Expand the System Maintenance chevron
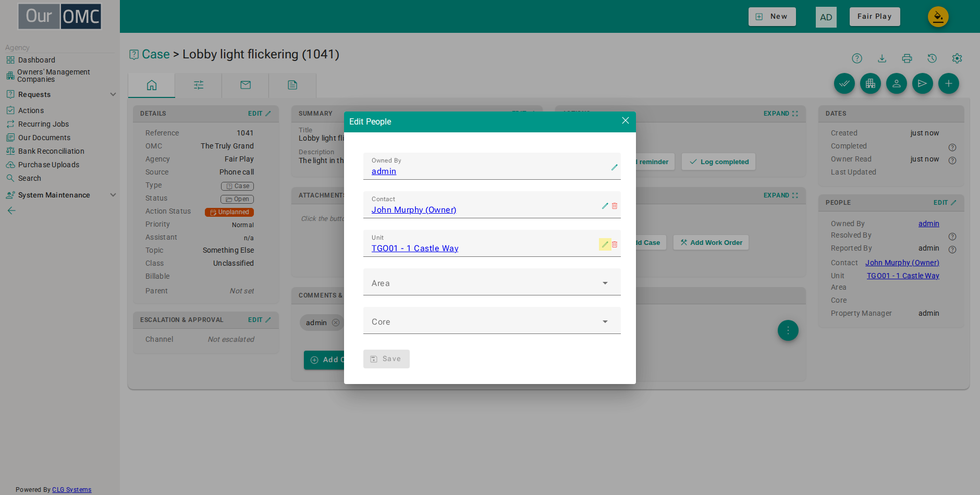This screenshot has width=980, height=495. pos(113,195)
